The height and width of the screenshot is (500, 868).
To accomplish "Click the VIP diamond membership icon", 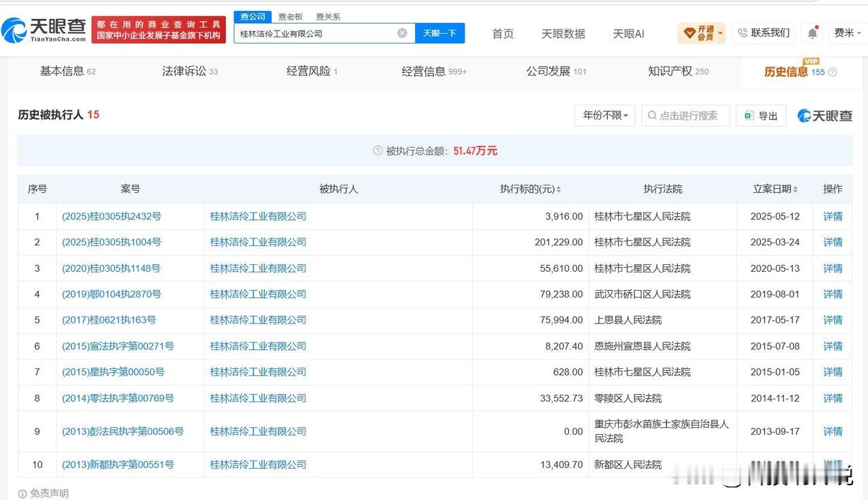I will coord(689,33).
